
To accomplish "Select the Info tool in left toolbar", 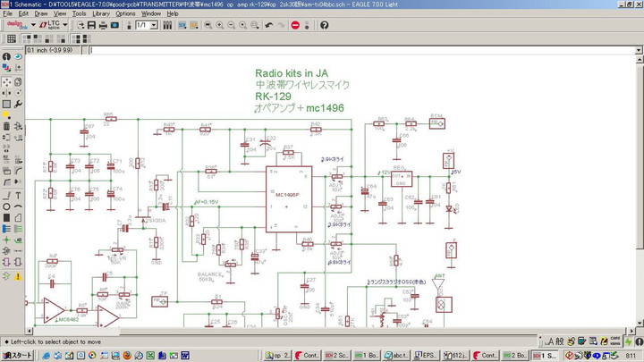I will point(6,57).
